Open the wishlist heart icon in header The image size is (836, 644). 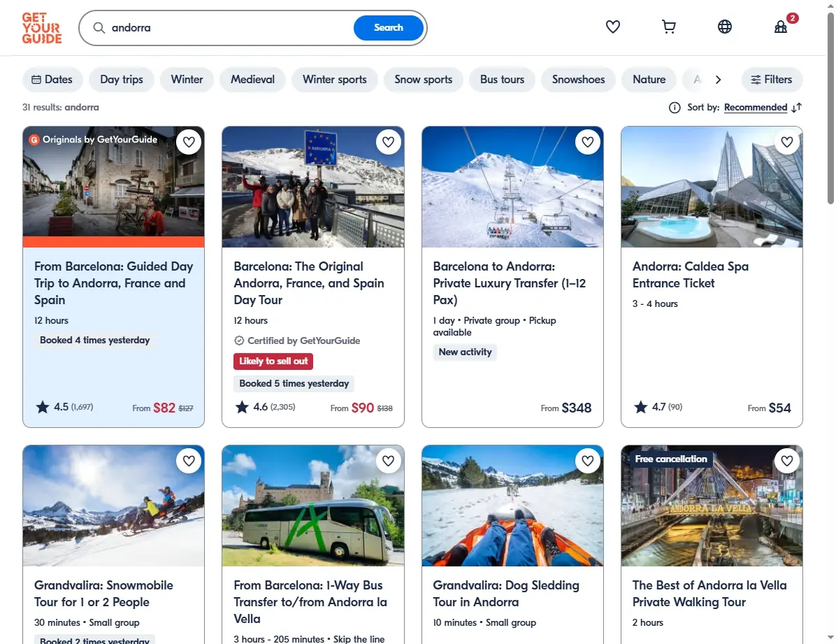(x=612, y=27)
